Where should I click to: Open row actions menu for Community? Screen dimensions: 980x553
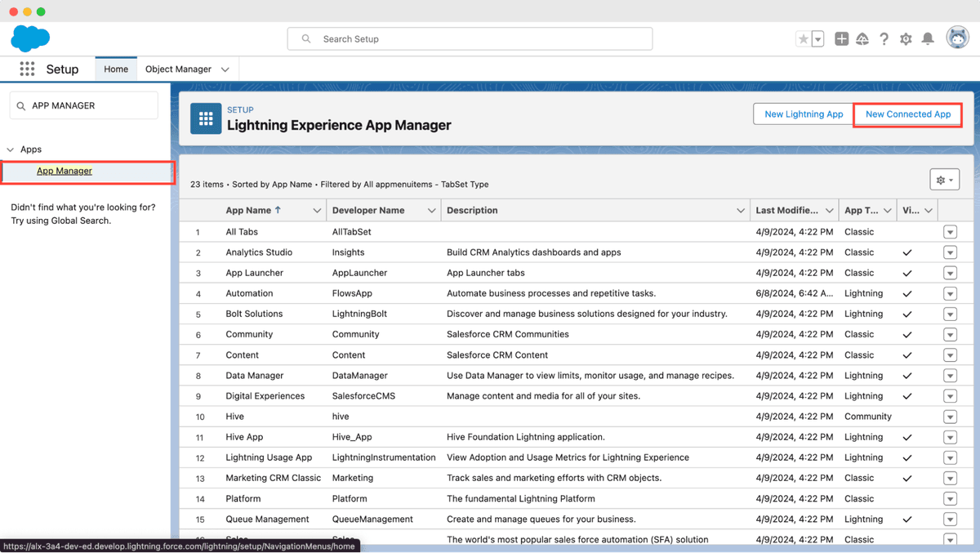pos(950,334)
